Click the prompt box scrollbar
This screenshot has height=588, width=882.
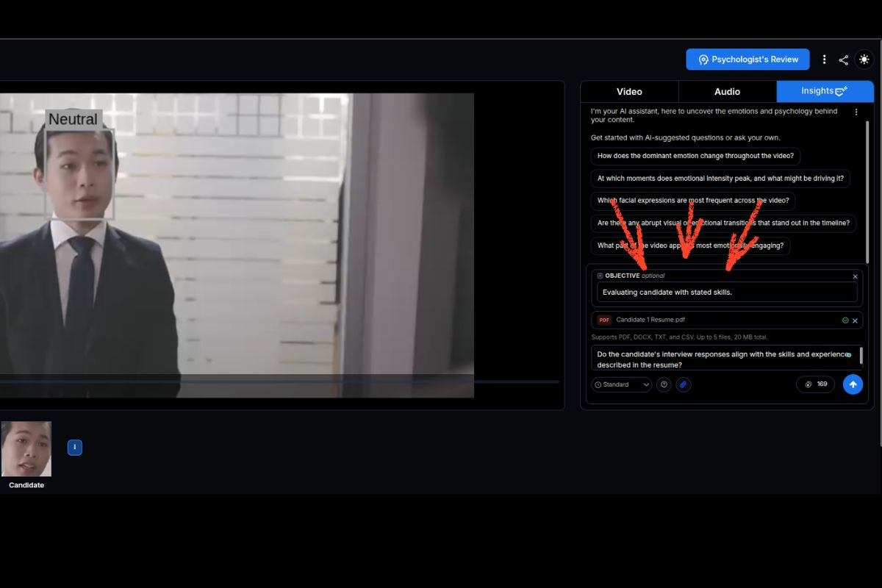tap(861, 356)
